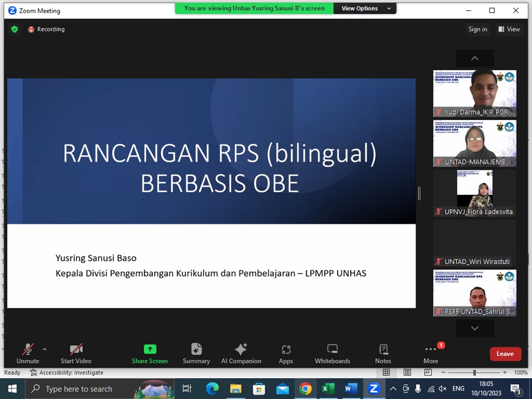Open the View layout menu
Viewport: 532px width, 399px height.
click(x=509, y=29)
